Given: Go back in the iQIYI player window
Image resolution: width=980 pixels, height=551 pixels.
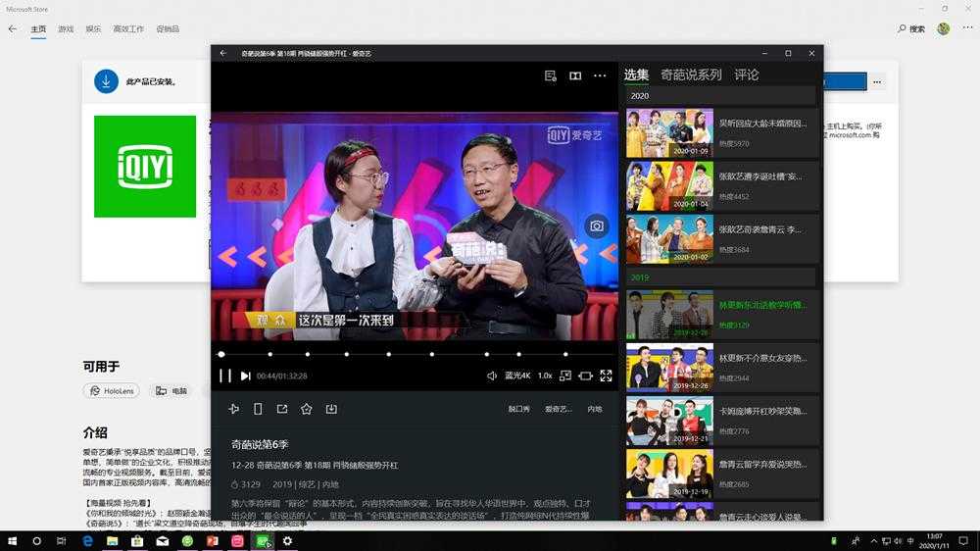Looking at the screenshot, I should click(x=223, y=53).
